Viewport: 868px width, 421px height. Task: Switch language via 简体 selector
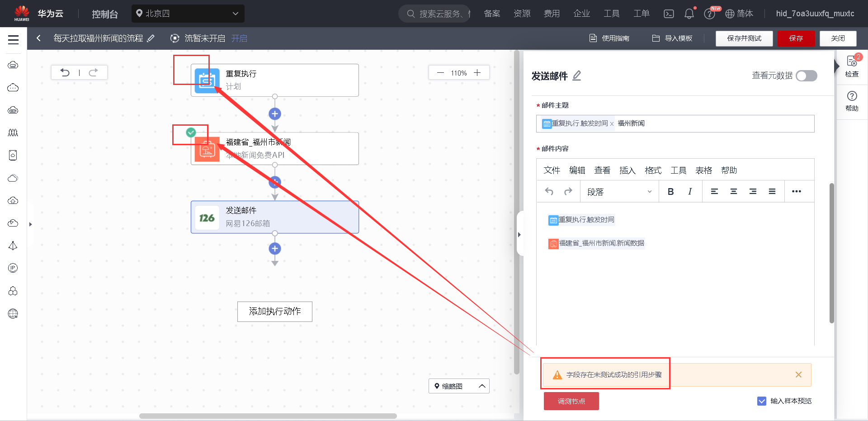[739, 14]
